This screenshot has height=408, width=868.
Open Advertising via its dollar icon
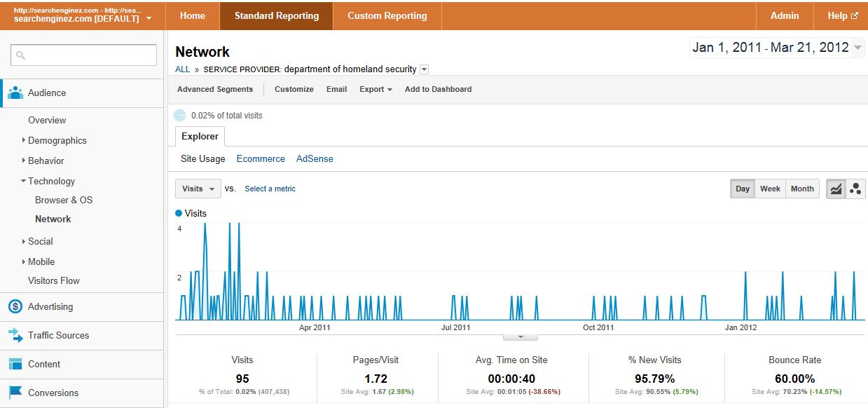click(x=15, y=306)
